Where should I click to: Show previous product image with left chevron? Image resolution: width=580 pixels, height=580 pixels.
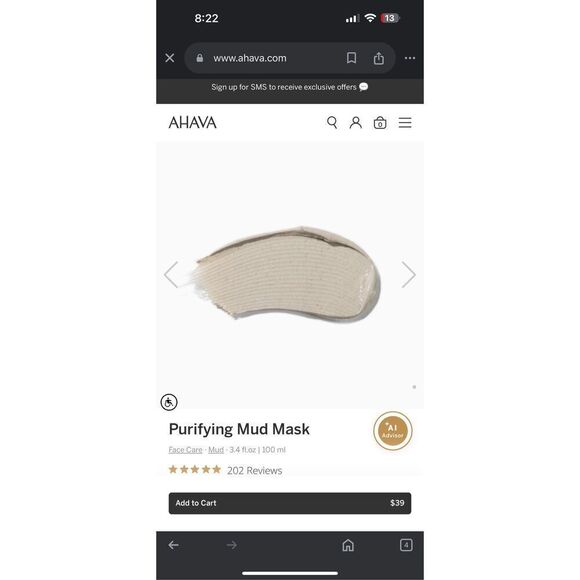coord(171,274)
